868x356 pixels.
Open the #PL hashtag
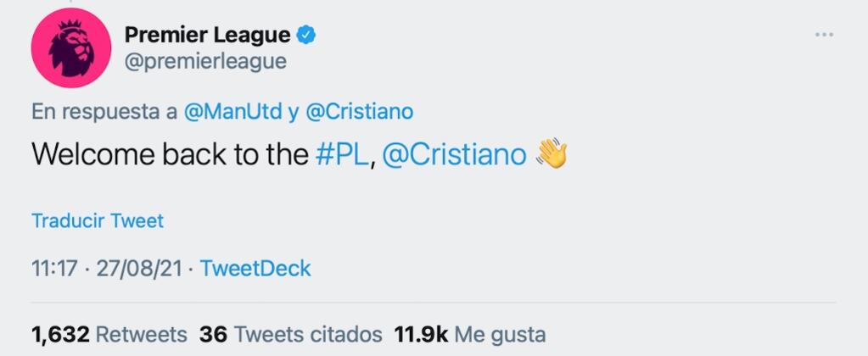point(341,154)
